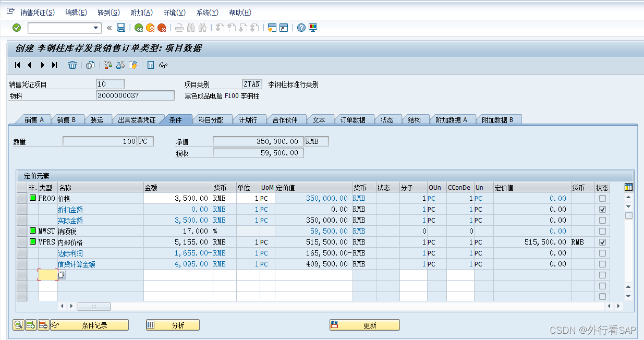Viewport: 644px width, 340px height.
Task: Click the green Enter checkmark icon
Action: click(17, 28)
